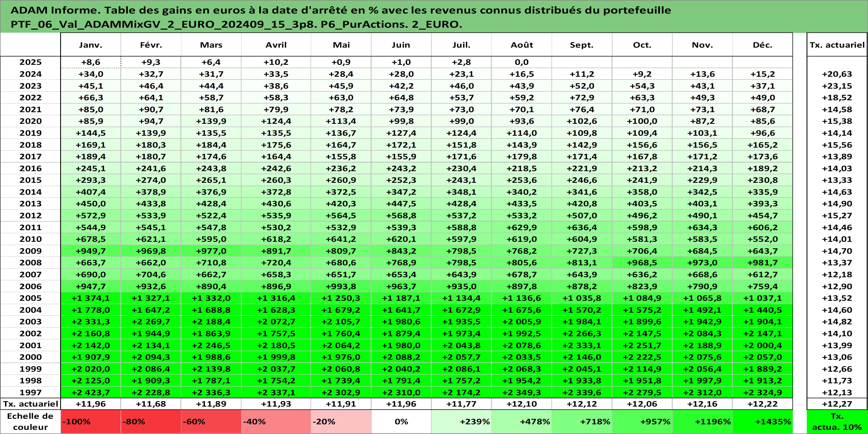The image size is (868, 434).
Task: Select the -20% light pink scale cell
Action: [341, 421]
